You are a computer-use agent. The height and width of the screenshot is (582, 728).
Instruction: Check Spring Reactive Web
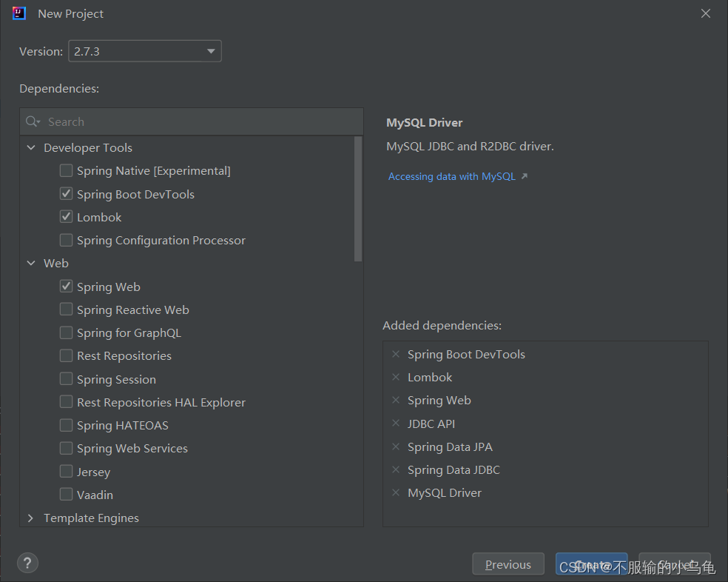click(x=66, y=310)
